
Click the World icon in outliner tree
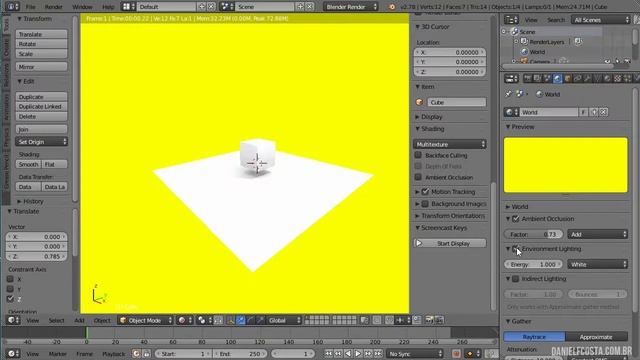click(x=524, y=52)
